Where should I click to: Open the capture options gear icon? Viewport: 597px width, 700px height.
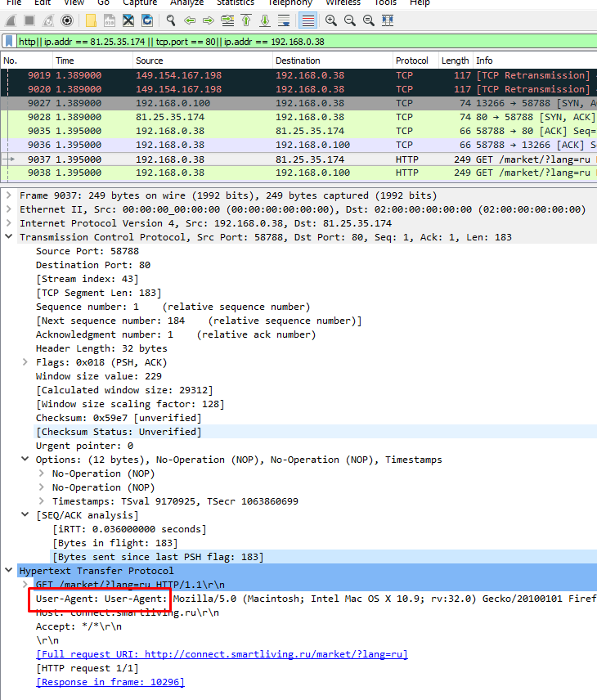[x=67, y=20]
